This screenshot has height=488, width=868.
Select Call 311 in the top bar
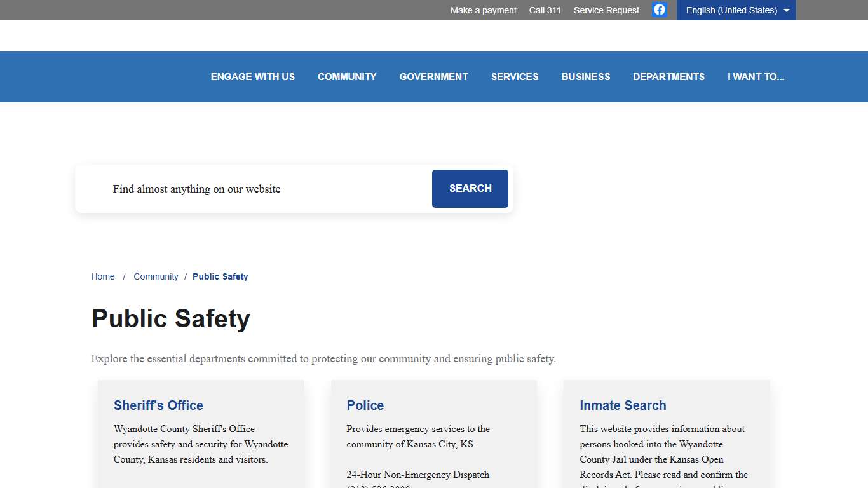[545, 10]
